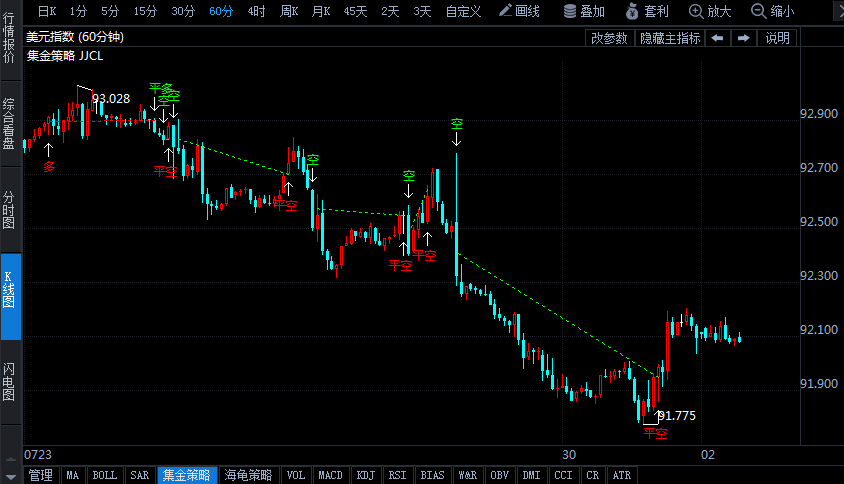Viewport: 844px width, 484px height.
Task: Select the KDJ indicator tab
Action: (x=365, y=475)
